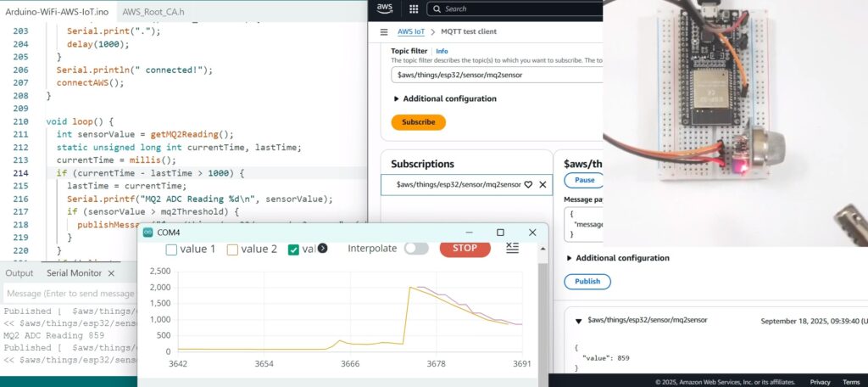Screen dimensions: 868x387
Task: Enable the value 2 checkbox in plotter
Action: [x=232, y=250]
